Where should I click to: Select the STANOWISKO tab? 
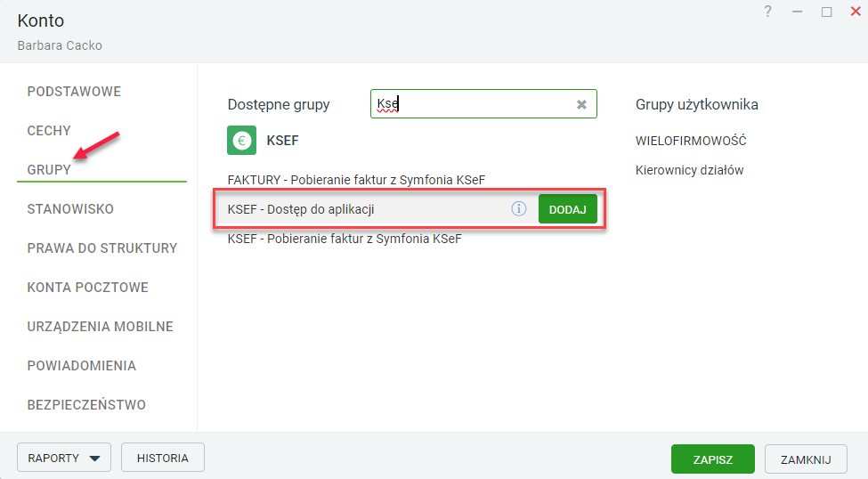click(x=70, y=209)
